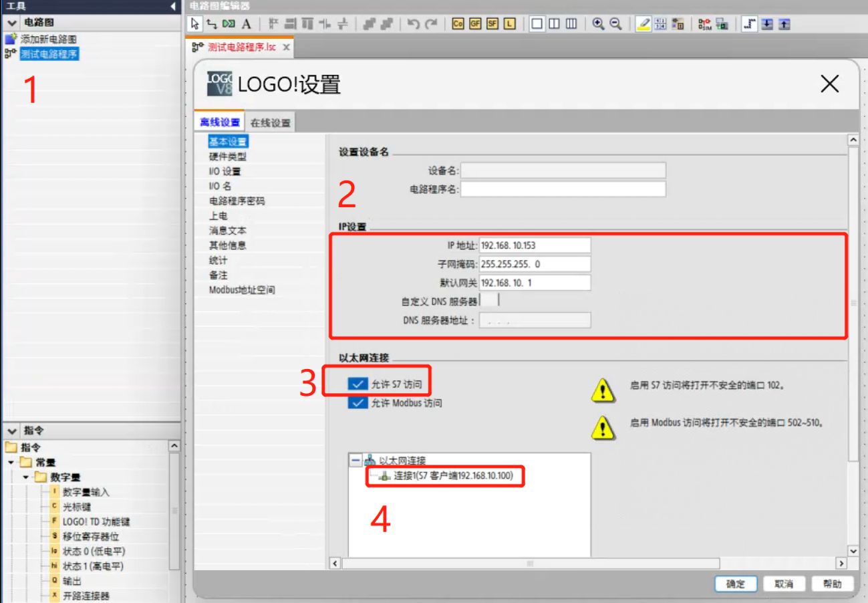Collapse the 常量 folder in instruction tree
Screen dimensions: 868x603
(x=11, y=463)
